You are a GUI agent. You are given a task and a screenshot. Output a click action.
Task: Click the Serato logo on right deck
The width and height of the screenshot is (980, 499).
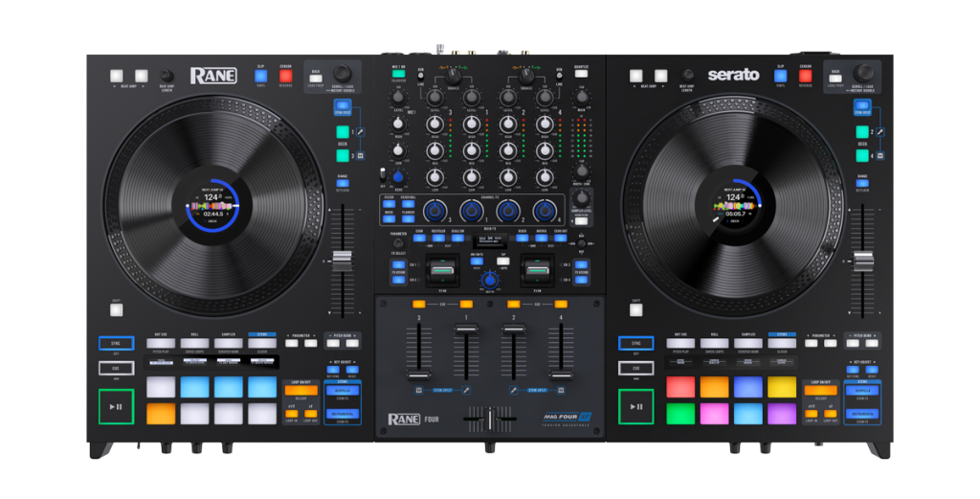[732, 75]
